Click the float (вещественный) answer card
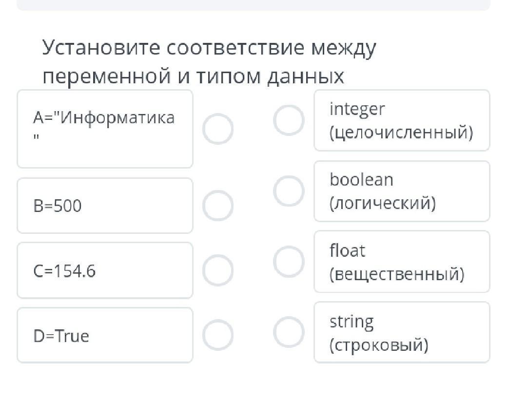508x420 pixels. click(401, 262)
